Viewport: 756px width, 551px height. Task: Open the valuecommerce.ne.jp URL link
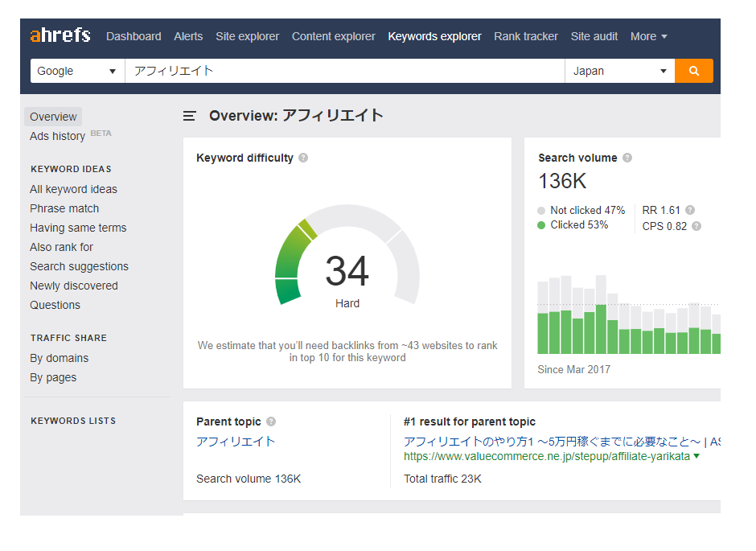[x=547, y=456]
